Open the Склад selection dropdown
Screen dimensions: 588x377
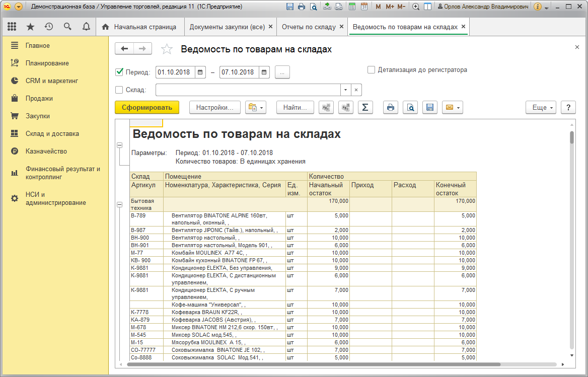point(345,90)
